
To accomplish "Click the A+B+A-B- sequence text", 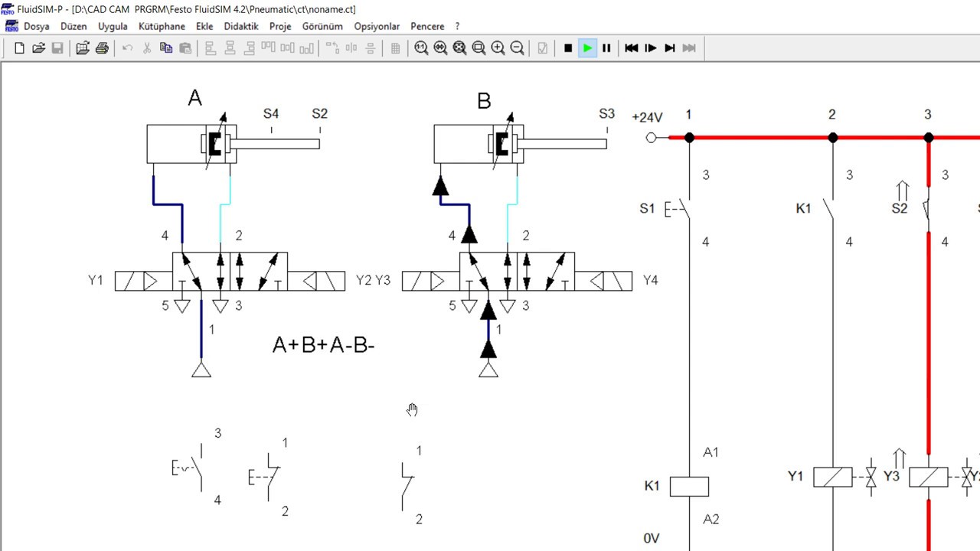I will 323,345.
